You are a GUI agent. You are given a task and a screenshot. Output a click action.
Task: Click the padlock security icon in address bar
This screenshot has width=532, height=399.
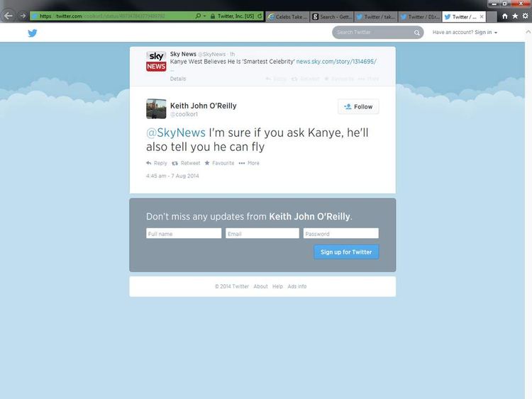click(x=213, y=16)
